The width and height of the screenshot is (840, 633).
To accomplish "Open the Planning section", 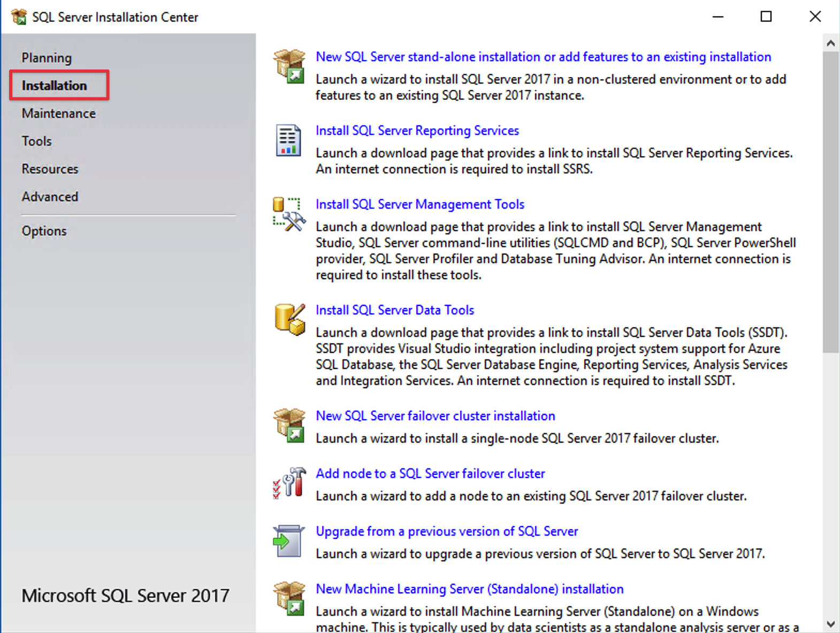I will point(47,58).
